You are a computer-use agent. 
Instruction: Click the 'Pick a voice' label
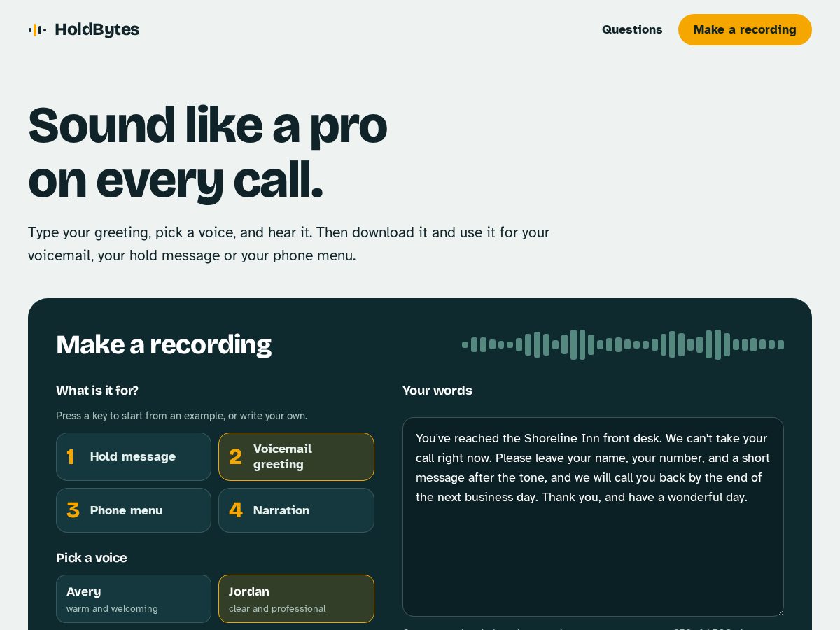click(92, 558)
